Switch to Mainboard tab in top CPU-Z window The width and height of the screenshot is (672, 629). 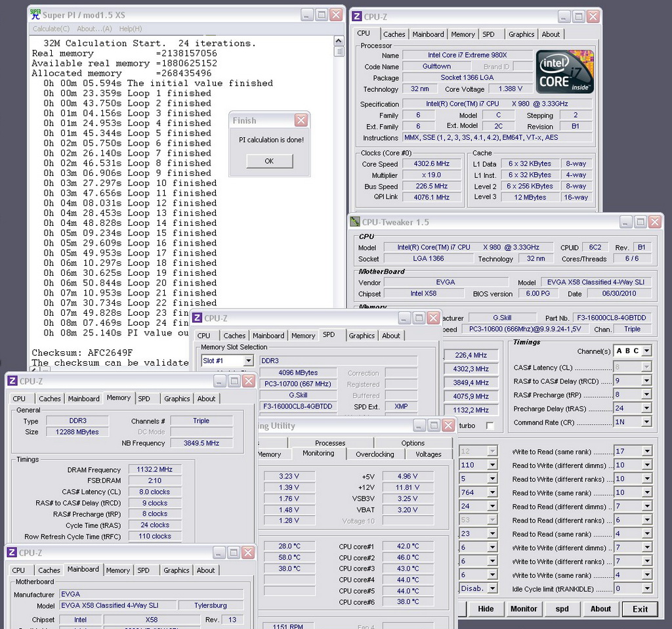click(x=428, y=34)
